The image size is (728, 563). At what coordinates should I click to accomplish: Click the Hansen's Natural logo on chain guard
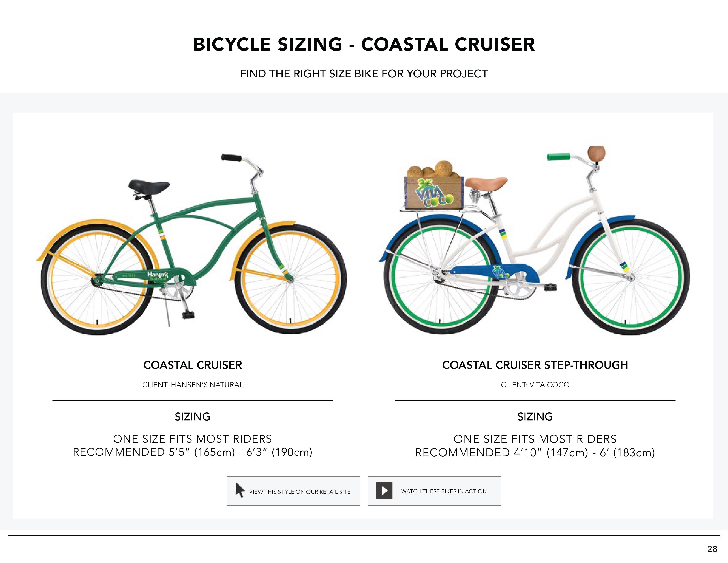coord(158,276)
